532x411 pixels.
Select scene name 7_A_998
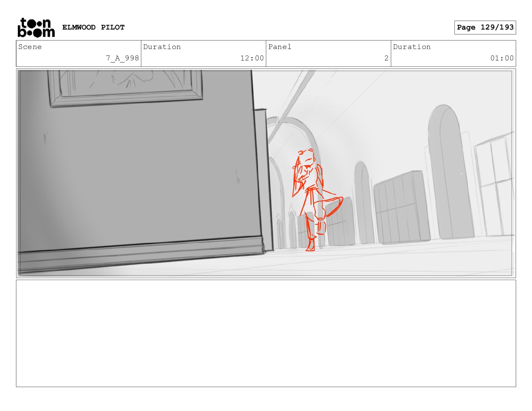[123, 58]
